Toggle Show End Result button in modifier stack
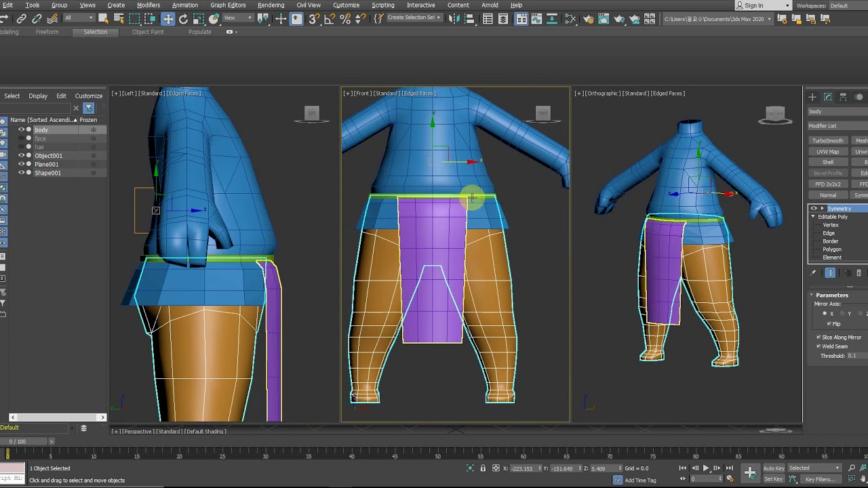The height and width of the screenshot is (488, 868). tap(830, 272)
